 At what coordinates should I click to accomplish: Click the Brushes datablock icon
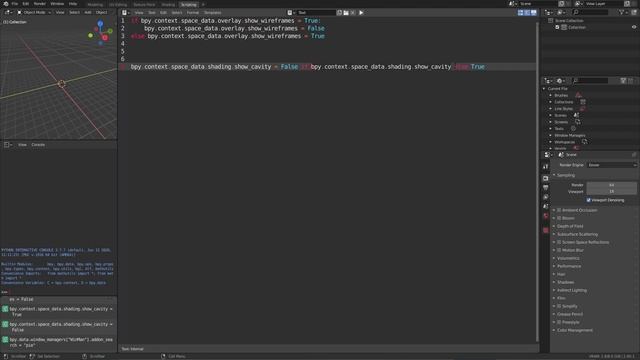(x=578, y=95)
